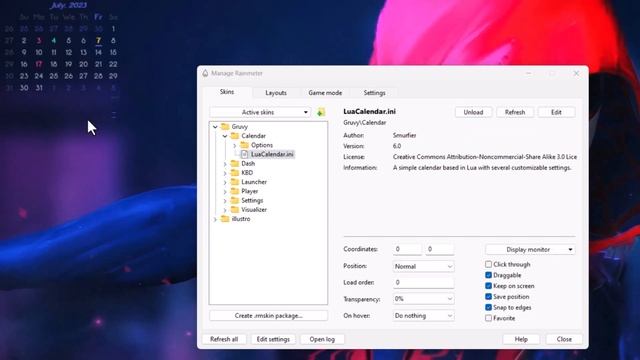The height and width of the screenshot is (360, 640).
Task: Switch to the Layouts tab
Action: tap(276, 93)
